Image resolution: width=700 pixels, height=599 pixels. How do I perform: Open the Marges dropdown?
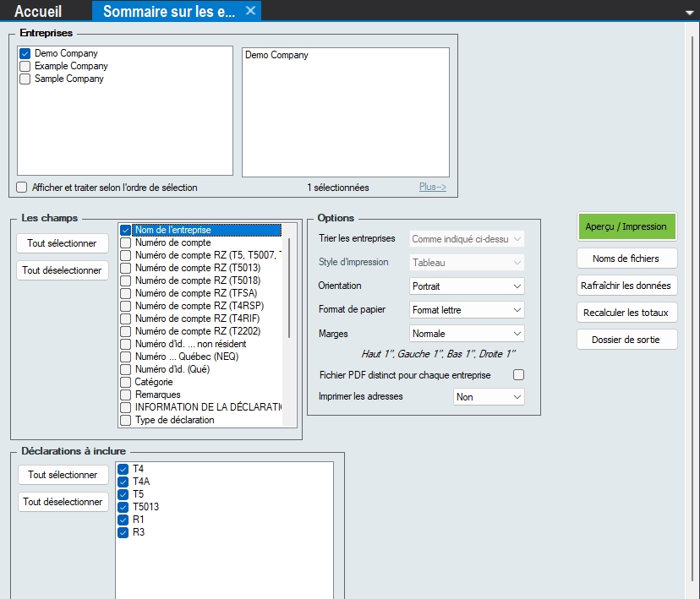(467, 334)
